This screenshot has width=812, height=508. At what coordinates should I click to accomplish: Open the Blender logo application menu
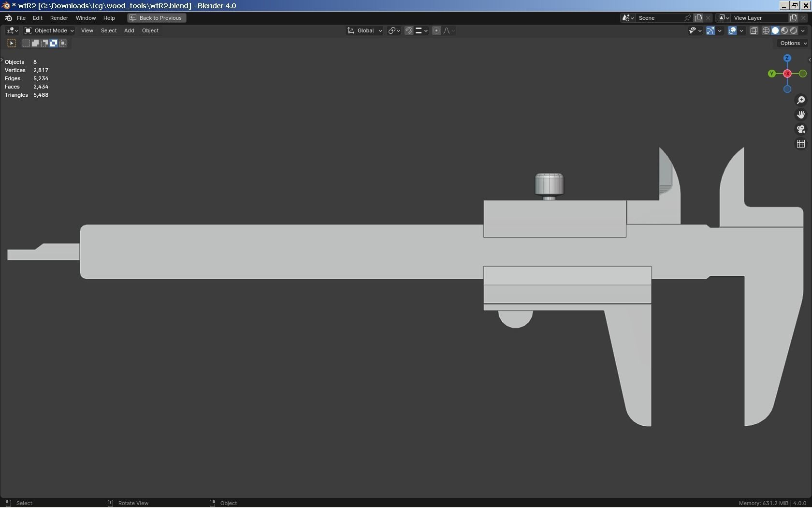coord(8,18)
